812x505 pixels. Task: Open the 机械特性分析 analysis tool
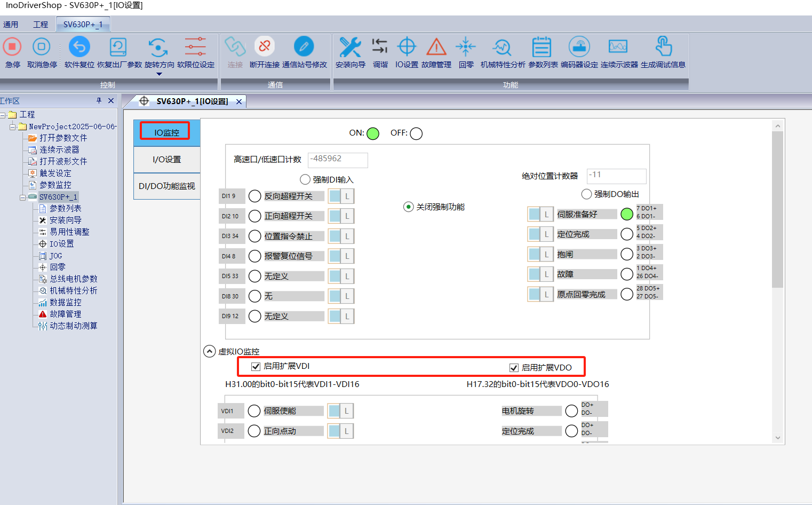pos(503,48)
